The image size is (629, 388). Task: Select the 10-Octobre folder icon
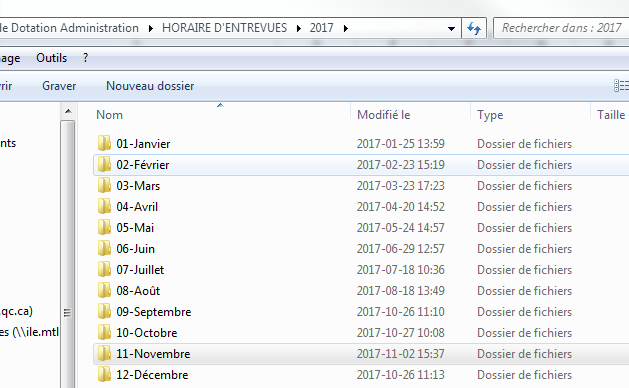click(x=104, y=332)
